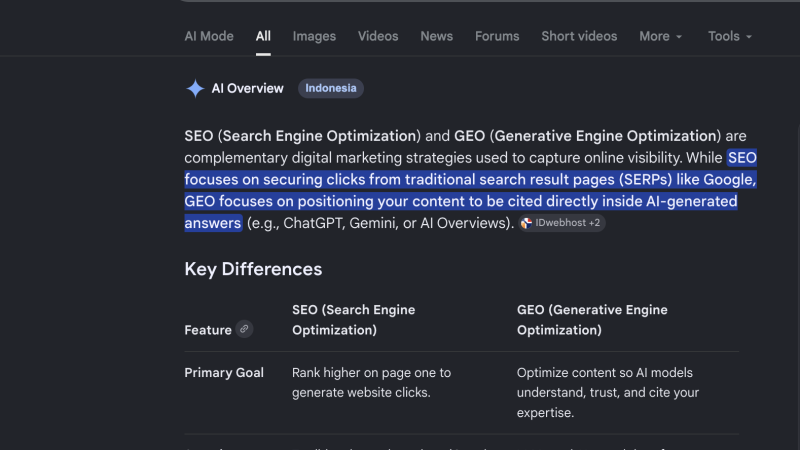
Task: Click the 'Feature' column header text
Action: [208, 330]
